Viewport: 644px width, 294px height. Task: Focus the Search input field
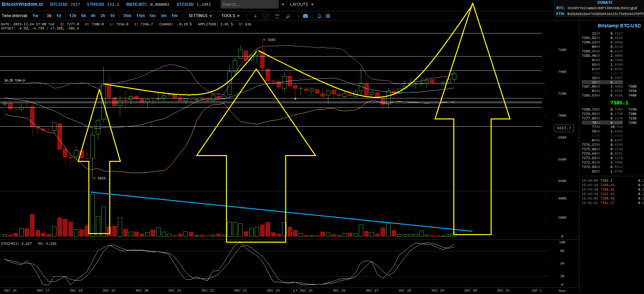coord(249,4)
